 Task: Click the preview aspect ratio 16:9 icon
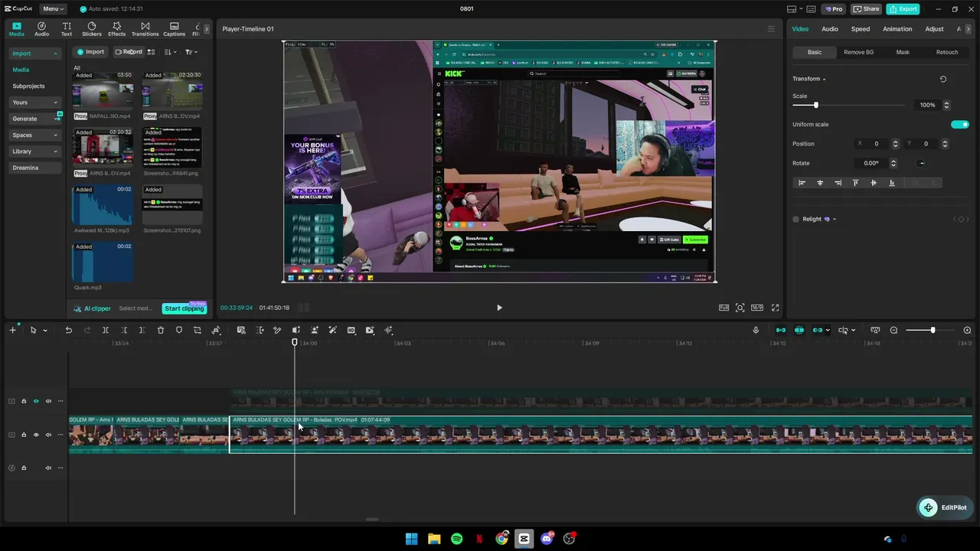click(756, 308)
